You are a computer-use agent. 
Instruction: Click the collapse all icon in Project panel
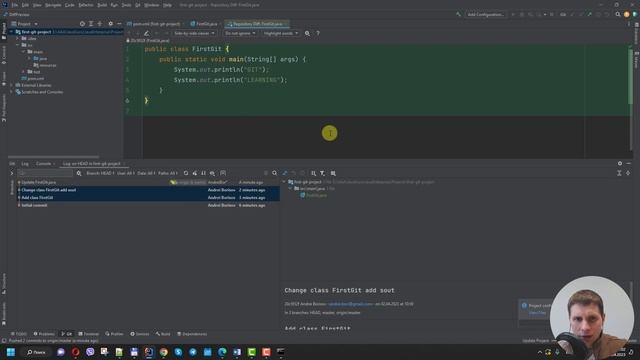pos(100,24)
